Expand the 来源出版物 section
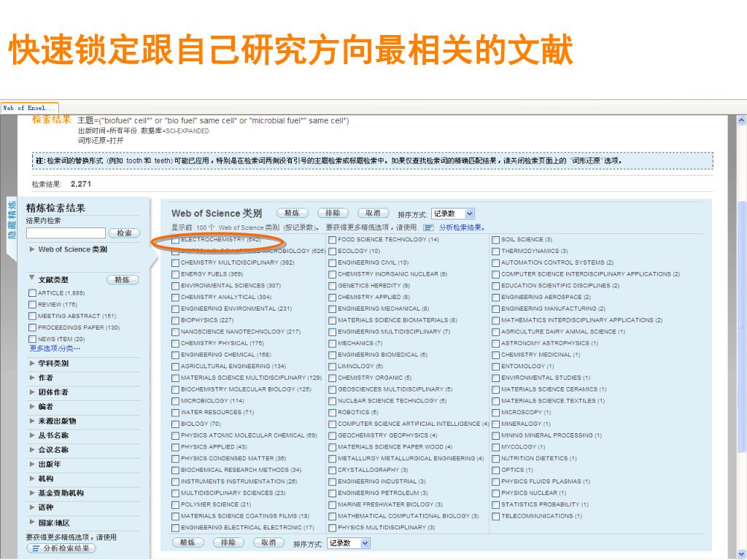Image resolution: width=747 pixels, height=560 pixels. tap(32, 421)
